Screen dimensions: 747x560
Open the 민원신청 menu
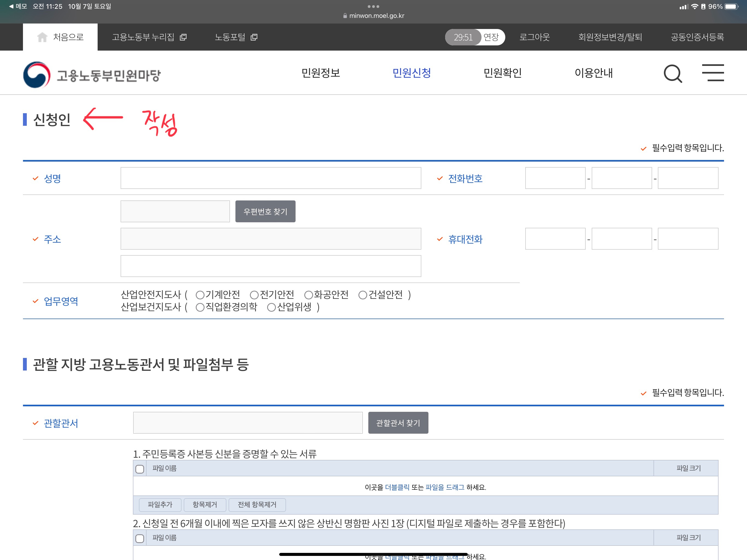pyautogui.click(x=411, y=73)
